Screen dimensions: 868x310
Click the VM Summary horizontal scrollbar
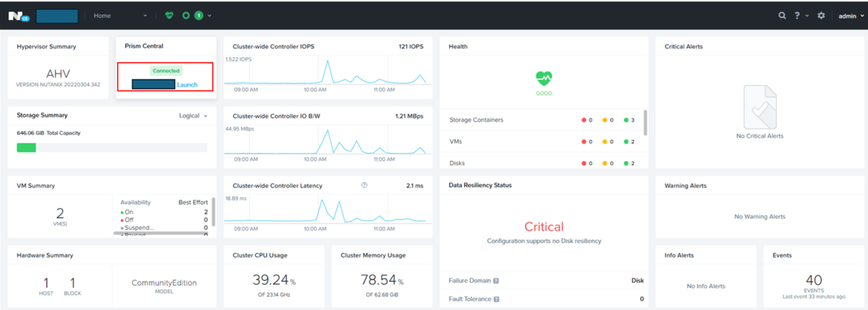click(160, 233)
